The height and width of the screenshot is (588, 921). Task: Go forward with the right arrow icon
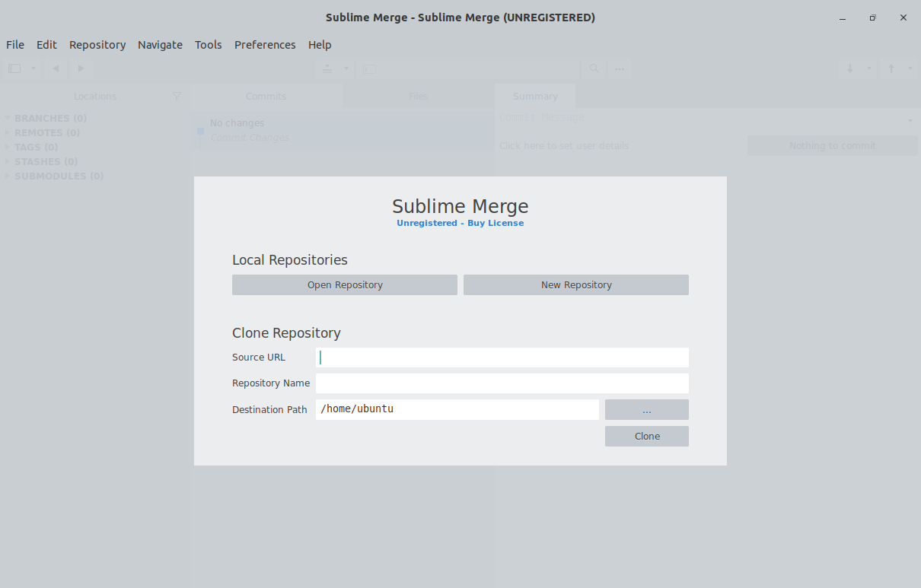click(x=81, y=68)
